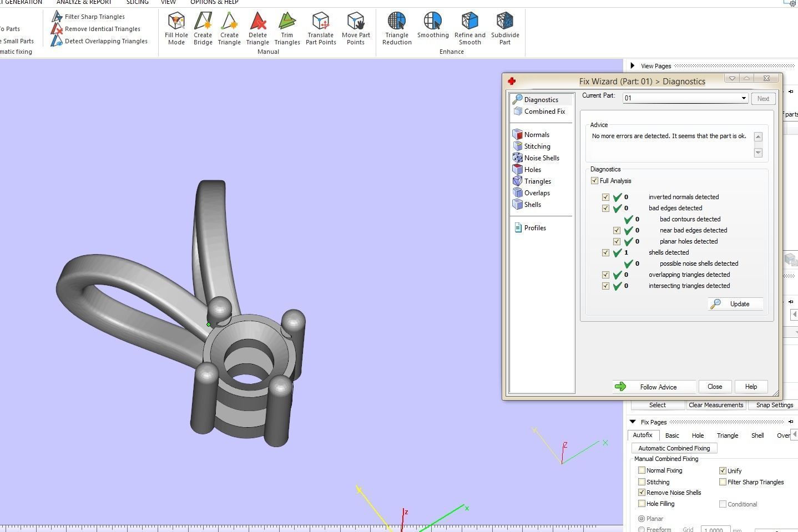Image resolution: width=798 pixels, height=532 pixels.
Task: Toggle intersecting triangles detection checkbox
Action: 605,286
